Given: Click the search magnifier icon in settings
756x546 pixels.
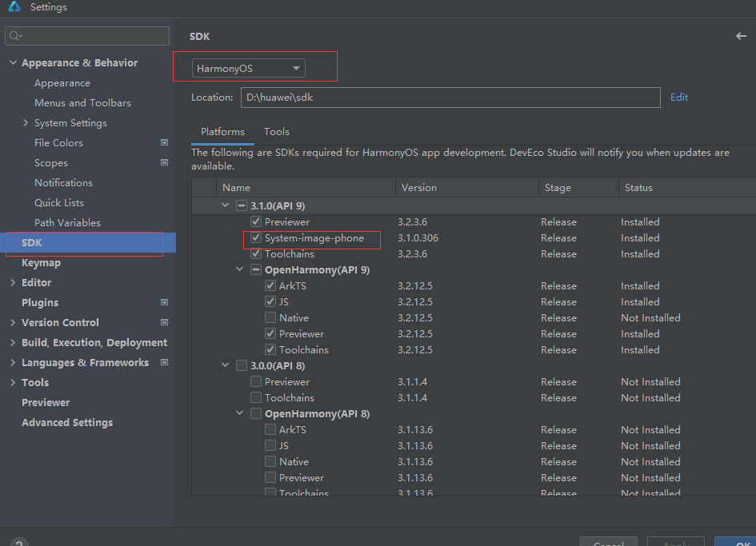Looking at the screenshot, I should click(x=15, y=36).
